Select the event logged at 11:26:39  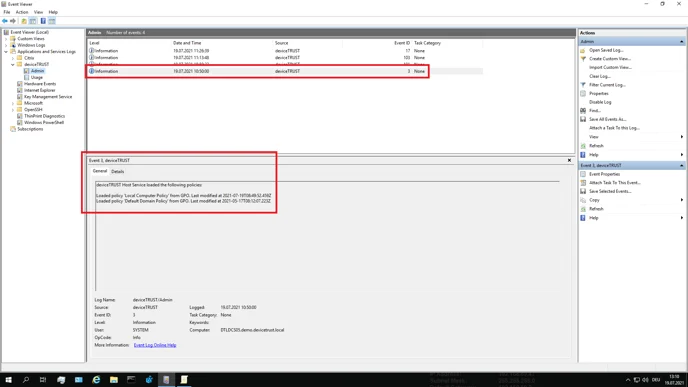285,51
